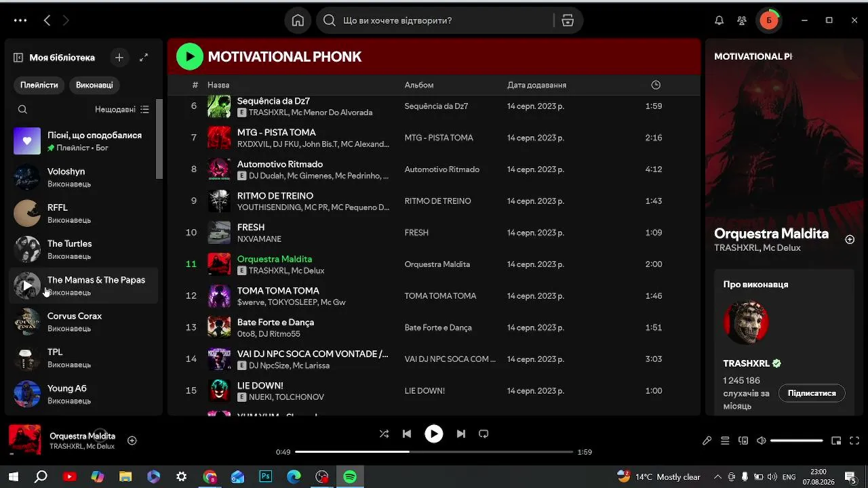The width and height of the screenshot is (868, 488).
Task: Open The Turtles artist
Action: 83,249
